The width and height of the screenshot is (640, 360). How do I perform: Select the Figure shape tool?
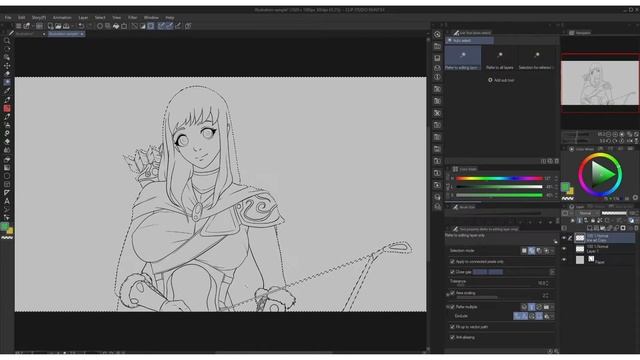7,176
